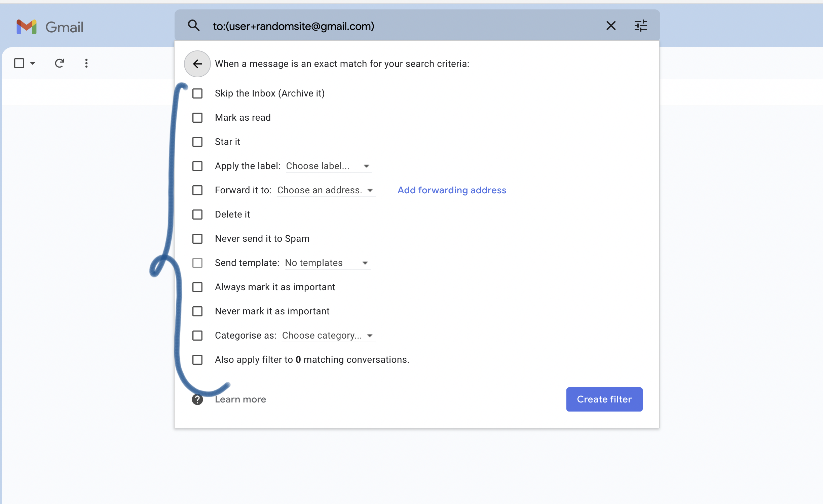Click the search magnifier icon

(x=194, y=26)
